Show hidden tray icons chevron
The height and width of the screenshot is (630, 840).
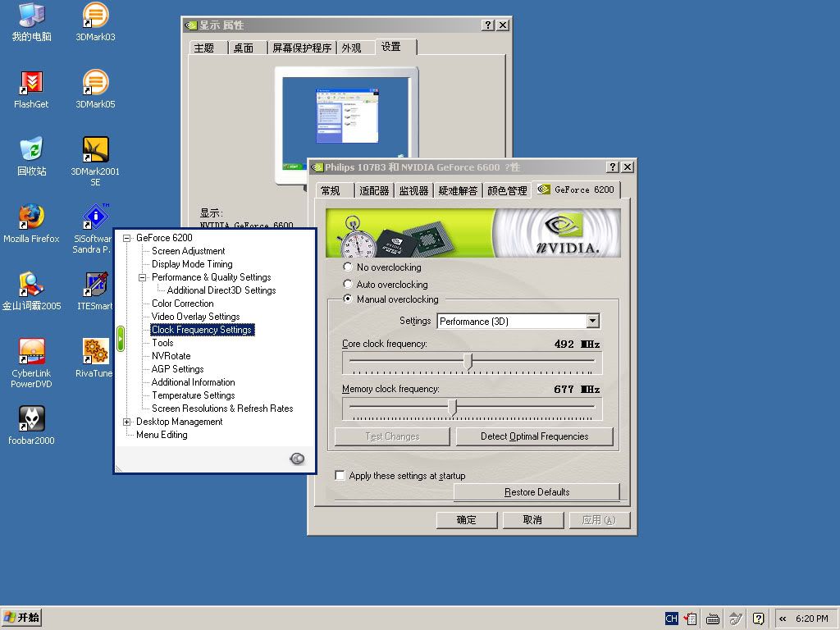[783, 619]
